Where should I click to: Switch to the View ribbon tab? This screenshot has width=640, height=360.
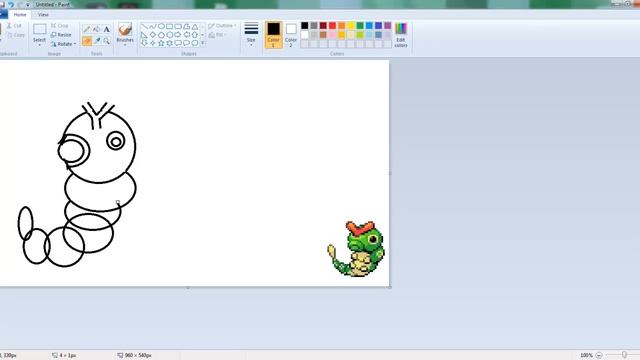[x=43, y=14]
